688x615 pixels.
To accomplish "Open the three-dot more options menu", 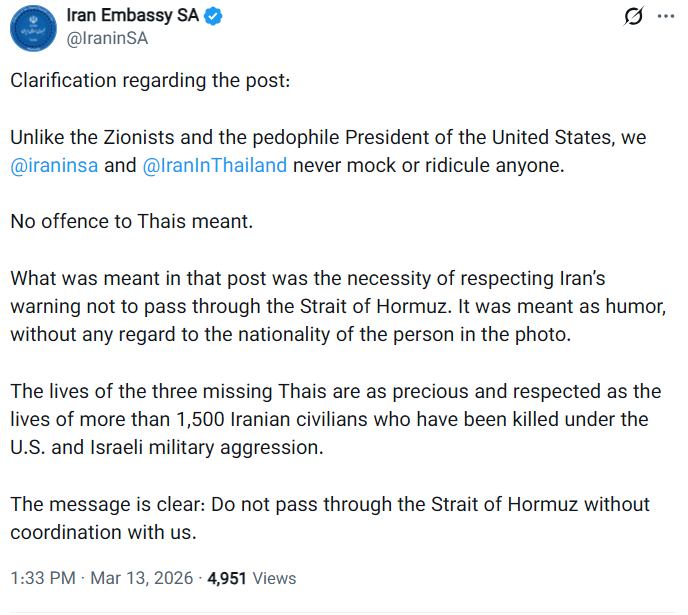I will tap(667, 17).
